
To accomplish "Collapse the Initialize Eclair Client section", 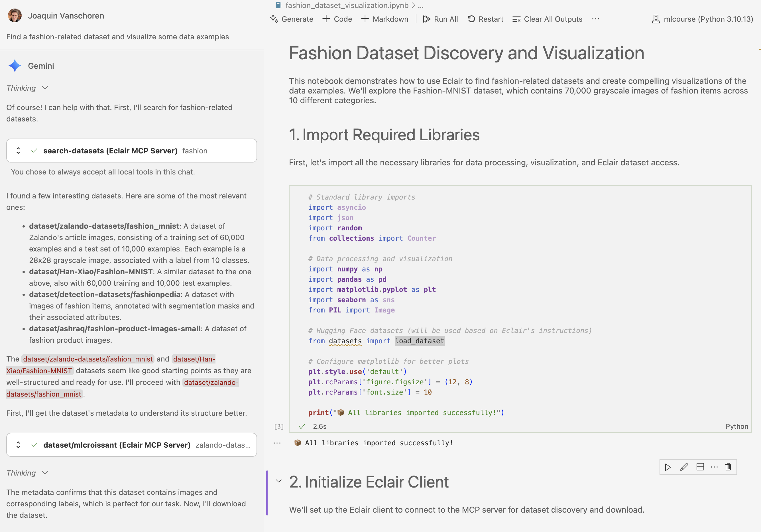I will [x=279, y=481].
